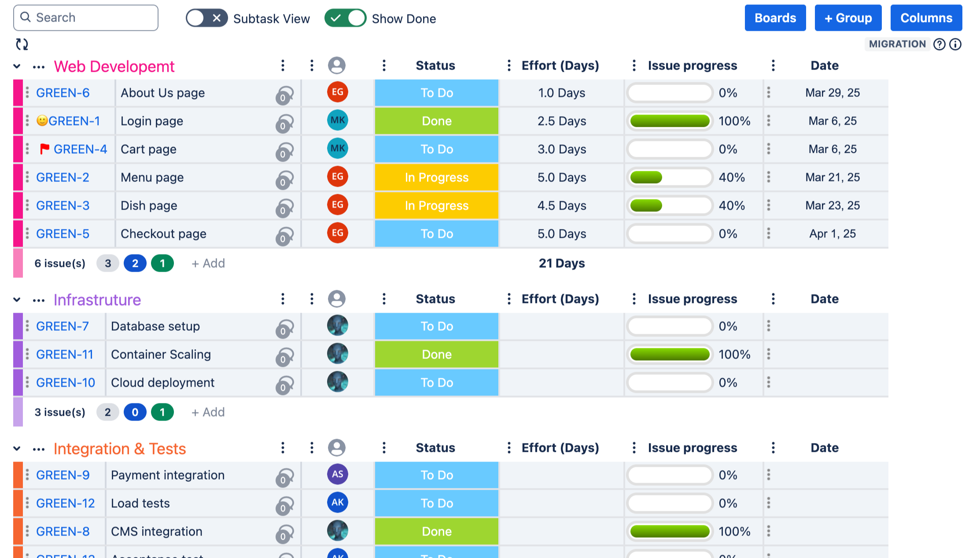The height and width of the screenshot is (558, 980).
Task: Click the red flag on GREEN-4
Action: 44,149
